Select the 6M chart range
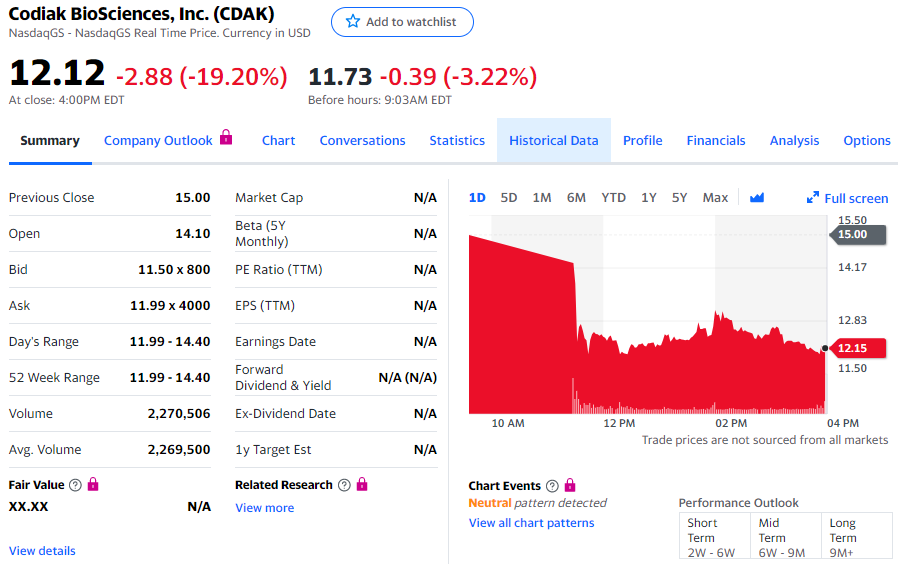This screenshot has height=564, width=898. [576, 198]
